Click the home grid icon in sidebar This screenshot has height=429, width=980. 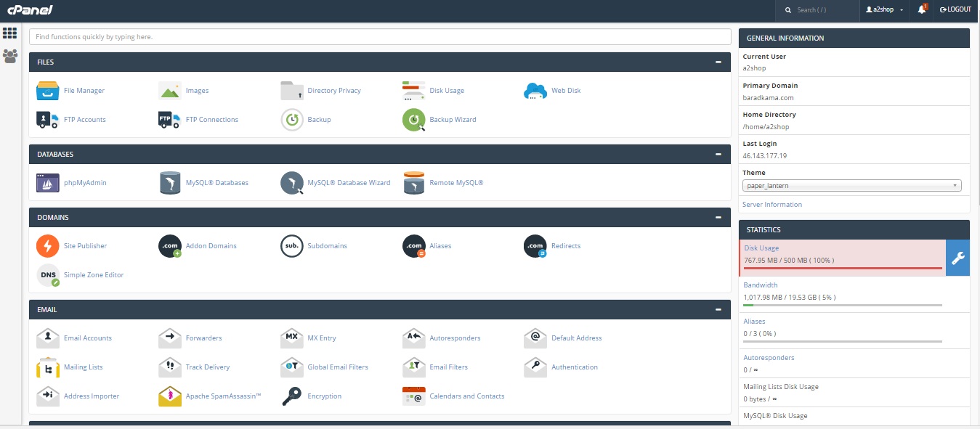[x=10, y=33]
